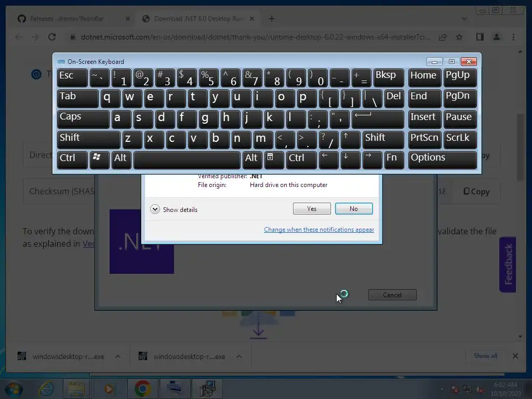Click the space bar key
Screen dimensions: 532x399
pos(187,160)
